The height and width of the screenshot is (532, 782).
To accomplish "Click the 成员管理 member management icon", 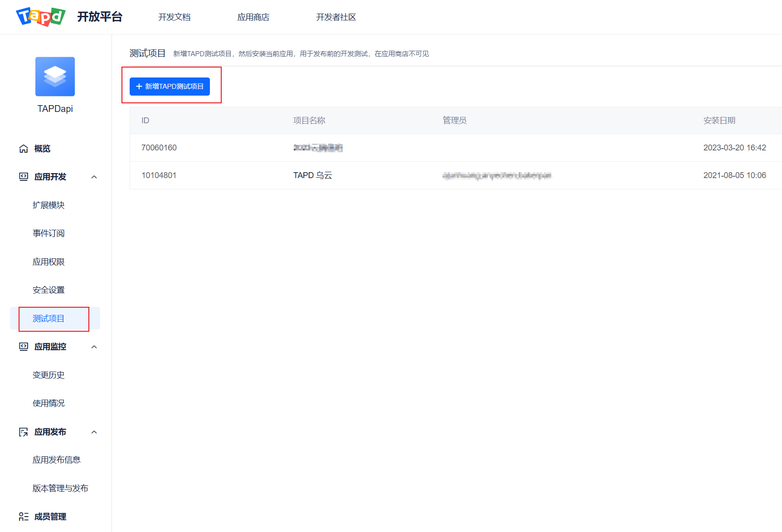I will pos(23,517).
